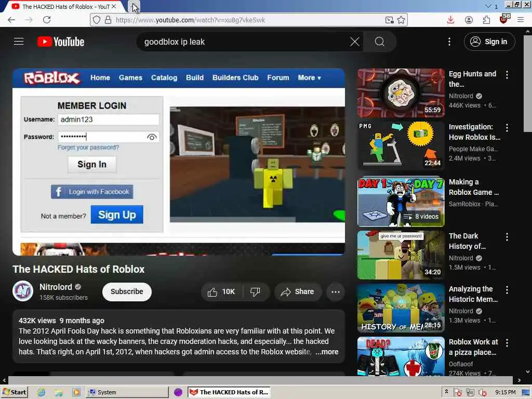
Task: Select The HACKED Hats of Roblox tab
Action: click(x=64, y=6)
